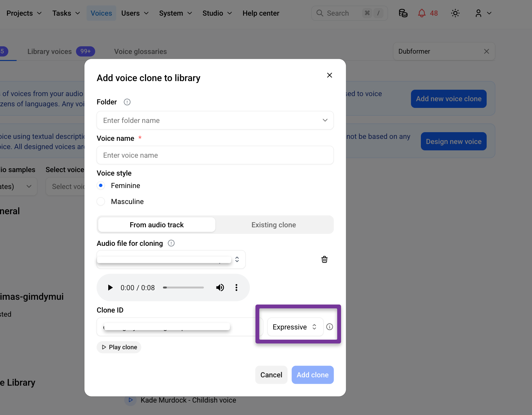Switch to From audio track tab
532x415 pixels.
click(x=157, y=225)
